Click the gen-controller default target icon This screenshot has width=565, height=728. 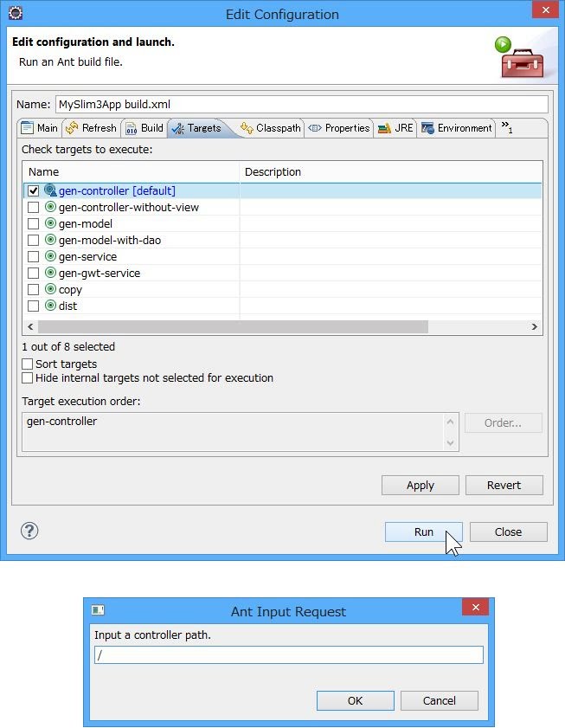coord(50,190)
